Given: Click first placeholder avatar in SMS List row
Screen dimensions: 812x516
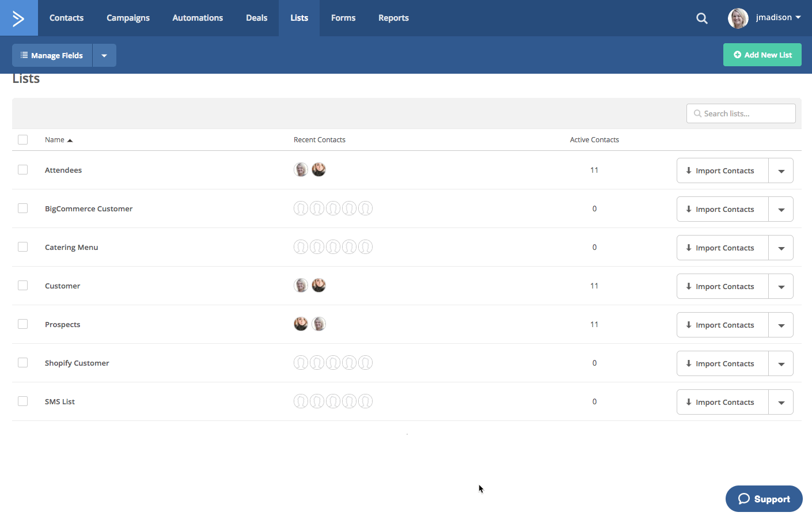Looking at the screenshot, I should click(301, 401).
